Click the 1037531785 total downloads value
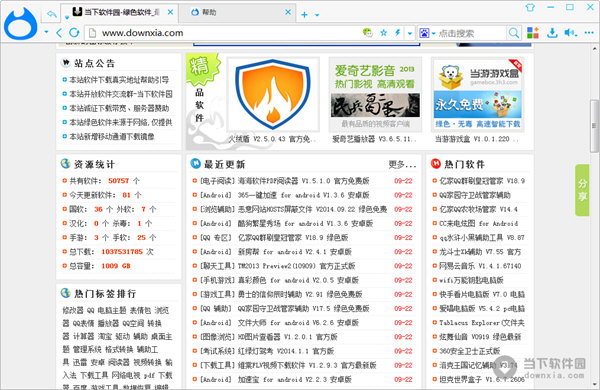The image size is (600, 390). [x=122, y=252]
